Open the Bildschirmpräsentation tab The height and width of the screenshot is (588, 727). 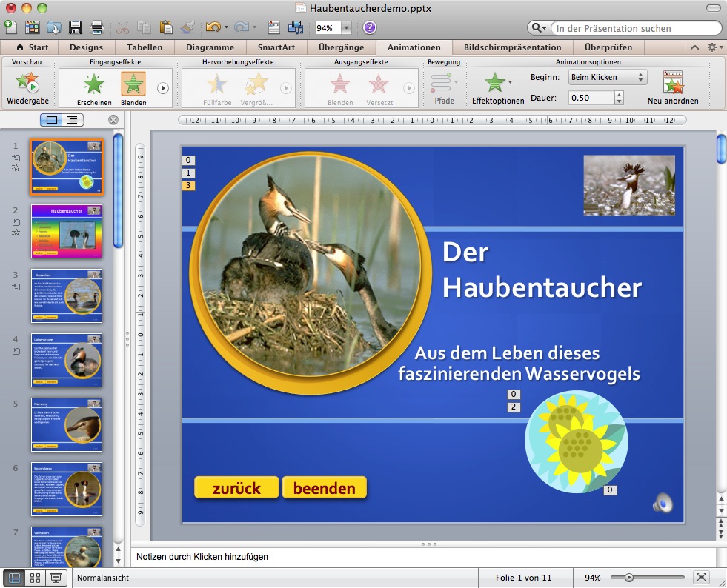coord(512,47)
